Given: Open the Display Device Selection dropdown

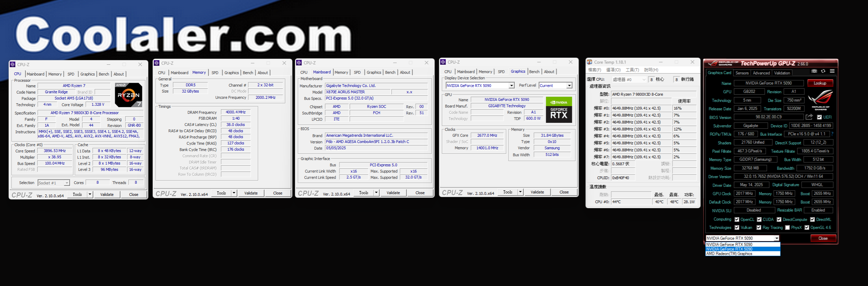Looking at the screenshot, I should click(x=480, y=86).
